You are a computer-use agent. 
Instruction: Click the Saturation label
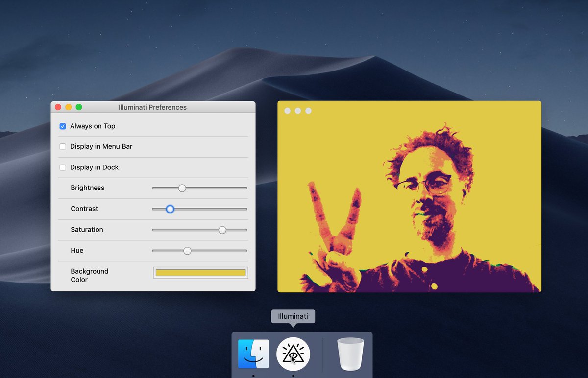[x=87, y=230]
